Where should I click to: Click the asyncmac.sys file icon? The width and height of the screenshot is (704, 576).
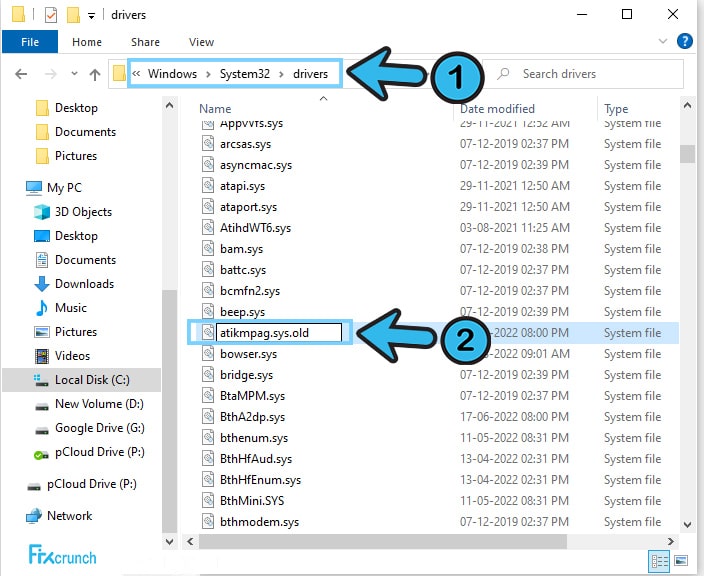207,165
